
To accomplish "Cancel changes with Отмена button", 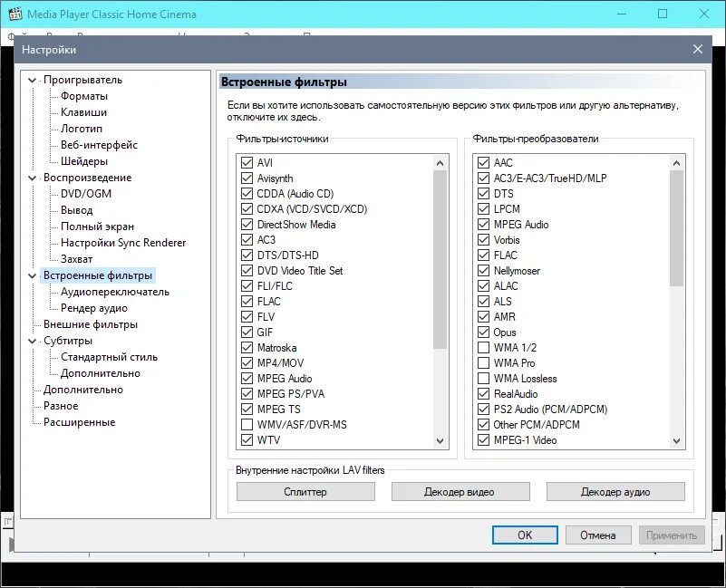I will tap(597, 535).
